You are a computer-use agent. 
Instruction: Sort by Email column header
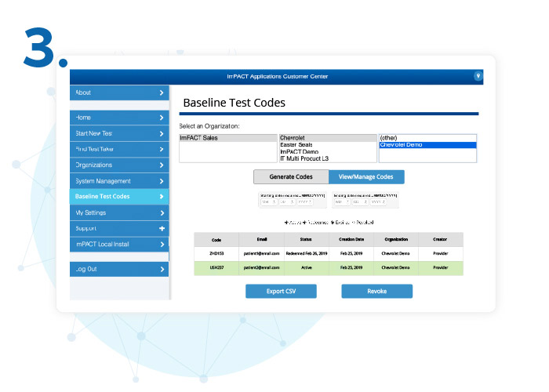click(x=261, y=240)
